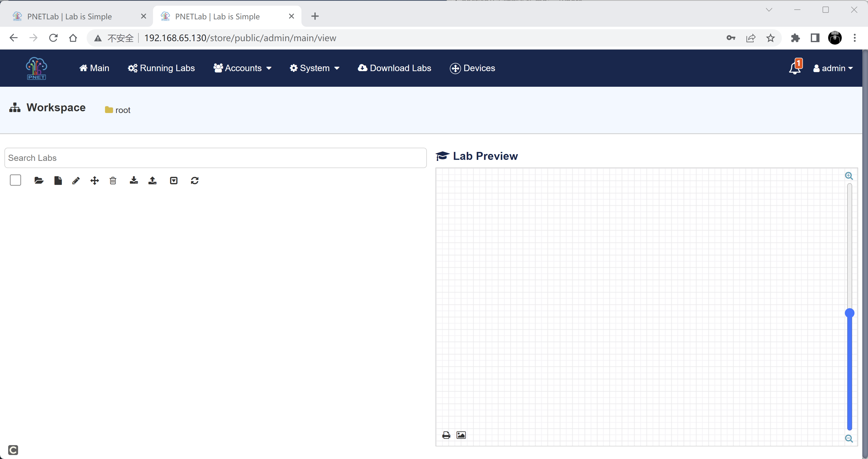Zoom in the lab preview
868x459 pixels.
click(x=849, y=176)
